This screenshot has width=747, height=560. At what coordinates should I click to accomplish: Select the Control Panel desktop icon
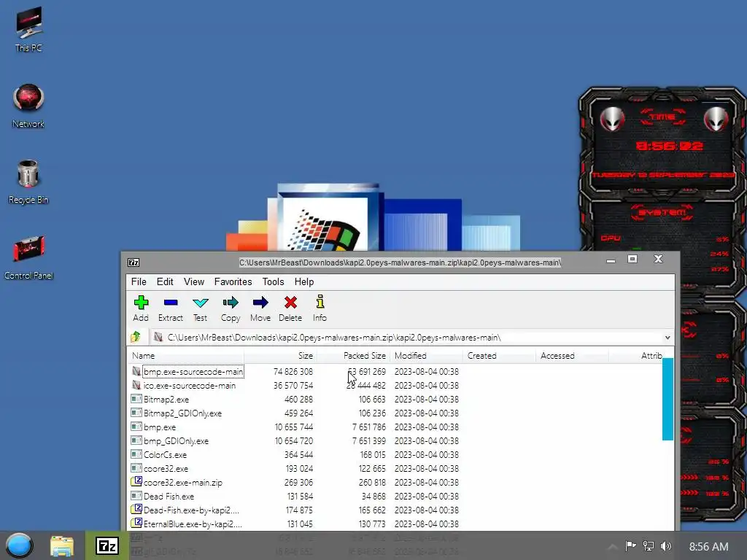point(28,257)
